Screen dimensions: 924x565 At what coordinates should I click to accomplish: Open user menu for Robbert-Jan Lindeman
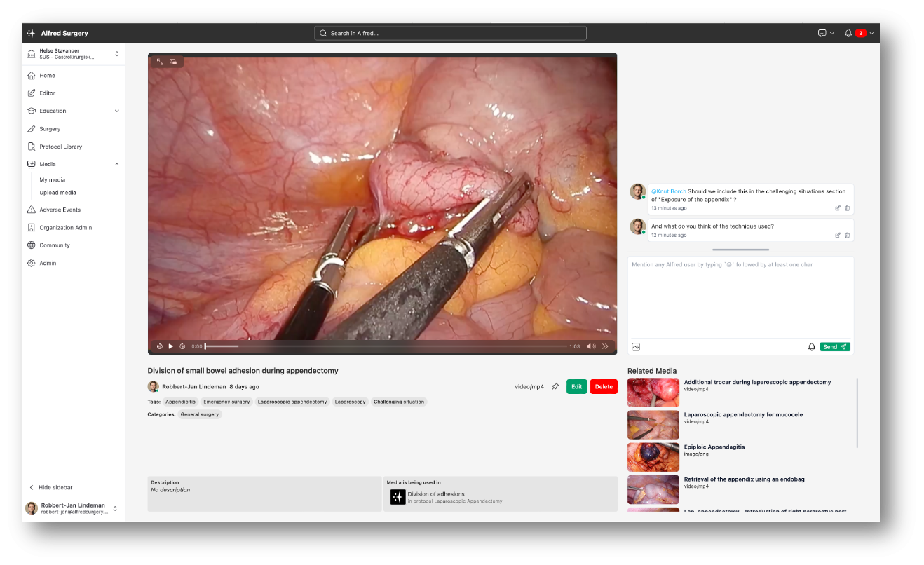(x=73, y=508)
